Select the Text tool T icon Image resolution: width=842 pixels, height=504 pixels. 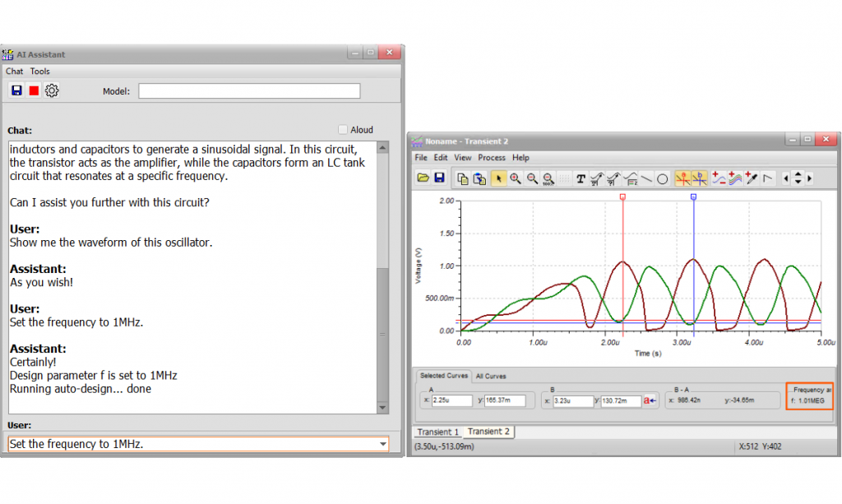pos(581,178)
